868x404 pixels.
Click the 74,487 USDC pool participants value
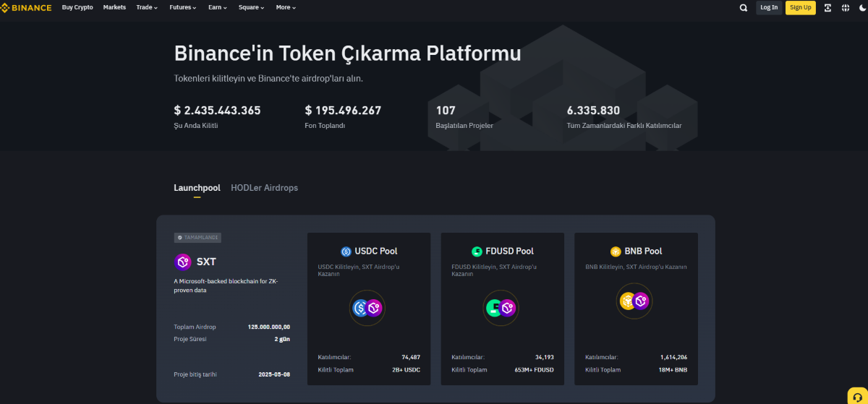coord(411,357)
